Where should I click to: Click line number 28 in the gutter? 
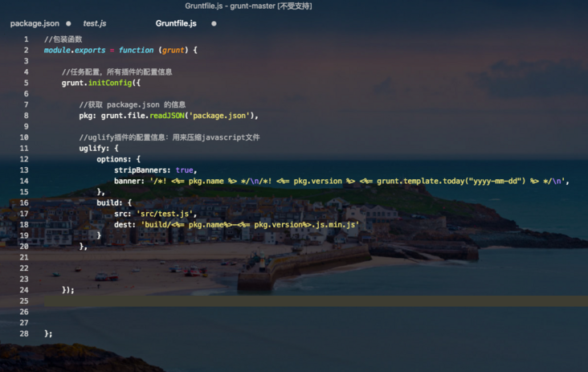coord(24,333)
